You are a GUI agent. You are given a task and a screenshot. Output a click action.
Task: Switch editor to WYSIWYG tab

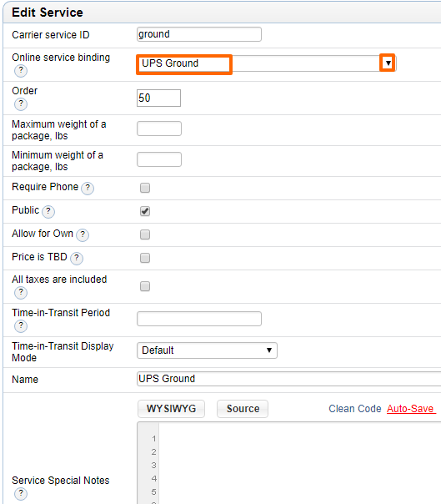pos(171,409)
